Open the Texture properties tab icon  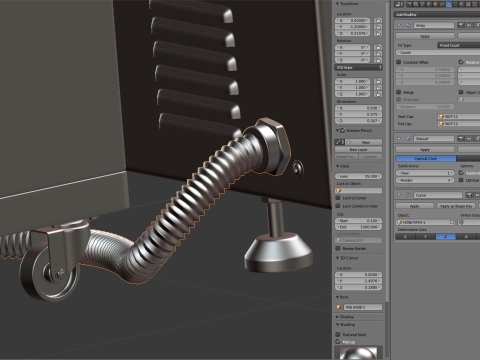pos(468,4)
